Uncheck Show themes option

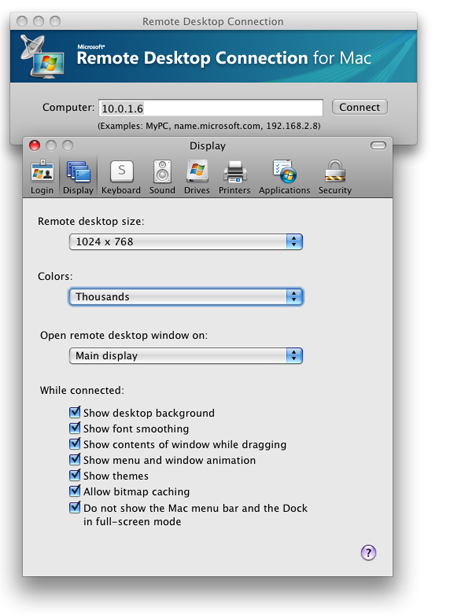tap(74, 475)
